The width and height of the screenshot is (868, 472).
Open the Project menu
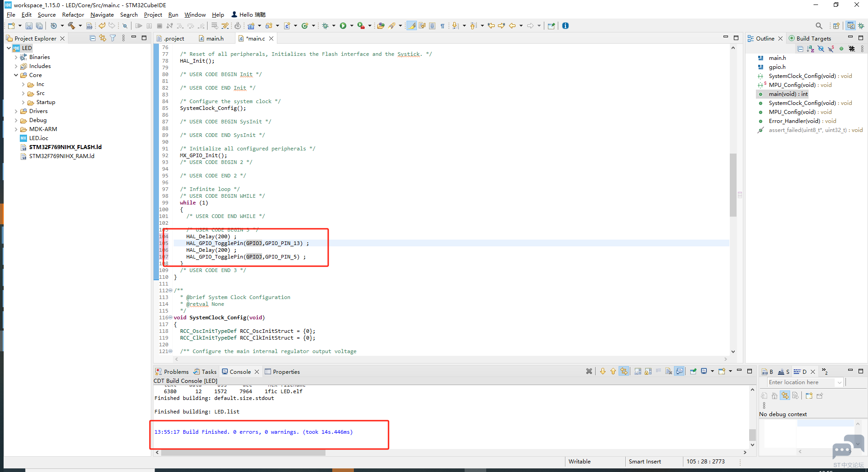pyautogui.click(x=153, y=14)
